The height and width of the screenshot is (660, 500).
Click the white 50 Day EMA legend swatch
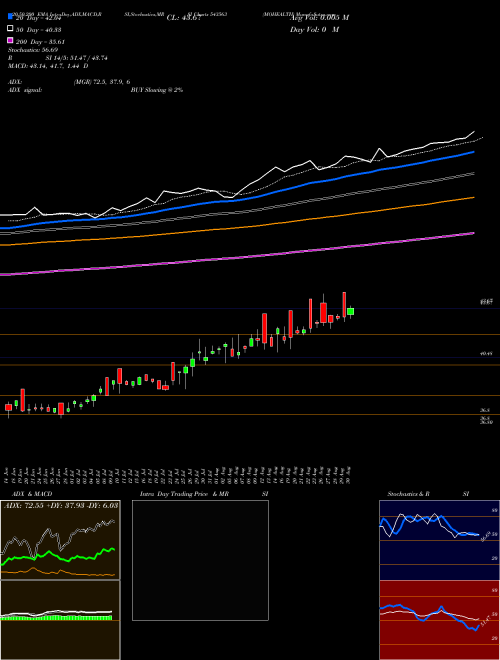pyautogui.click(x=11, y=29)
